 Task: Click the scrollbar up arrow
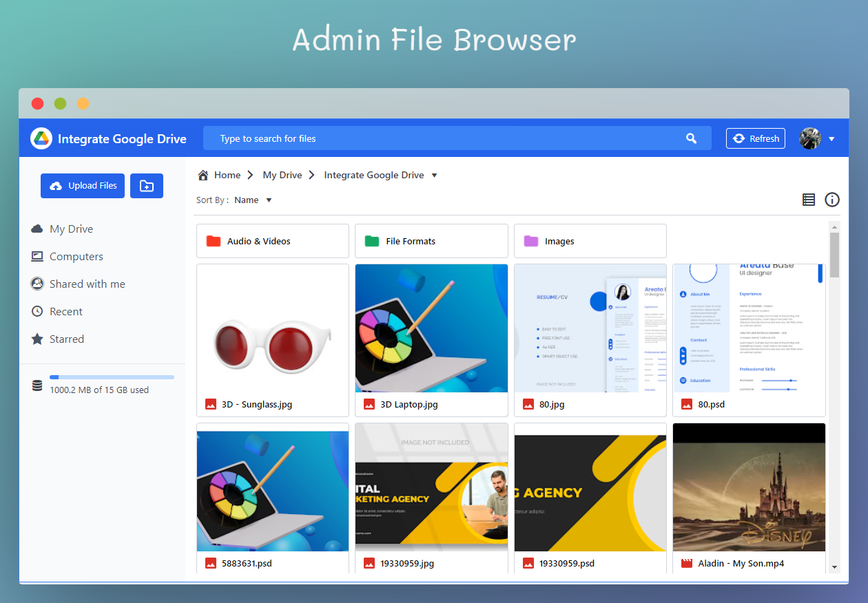tap(835, 227)
